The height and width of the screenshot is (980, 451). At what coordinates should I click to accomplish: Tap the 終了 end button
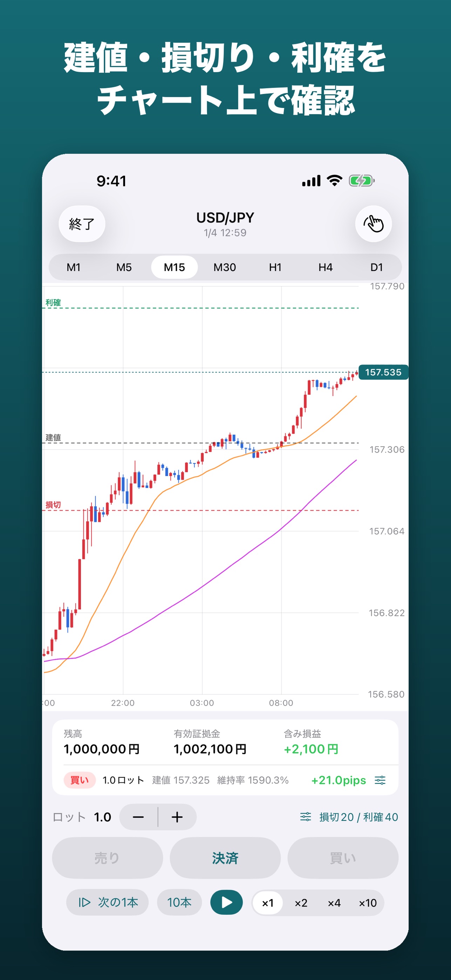[82, 224]
